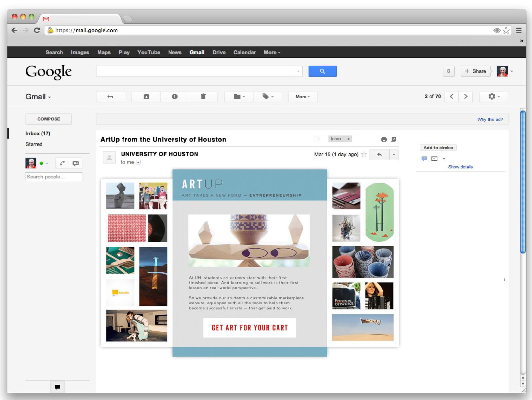The image size is (532, 400).
Task: Click the blue search button
Action: (322, 71)
